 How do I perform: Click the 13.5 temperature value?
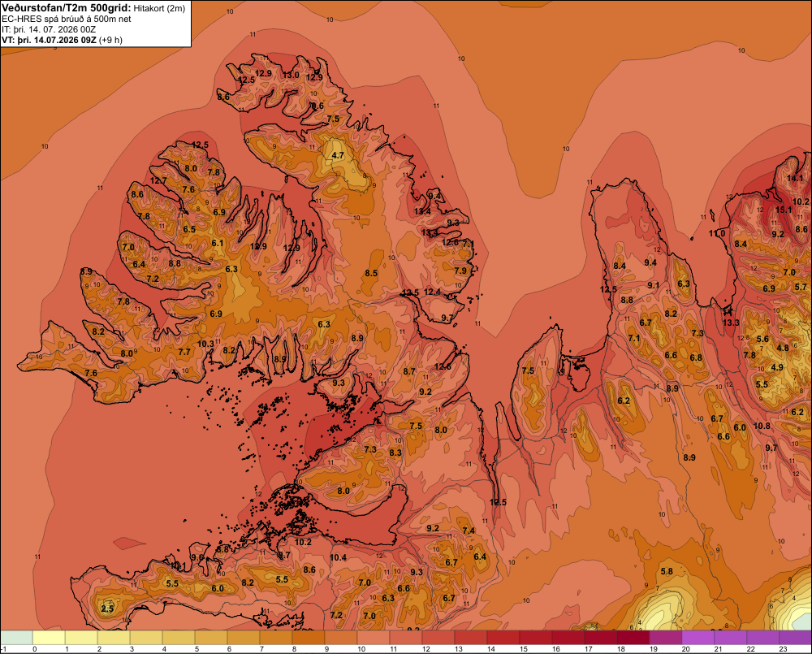pyautogui.click(x=411, y=293)
